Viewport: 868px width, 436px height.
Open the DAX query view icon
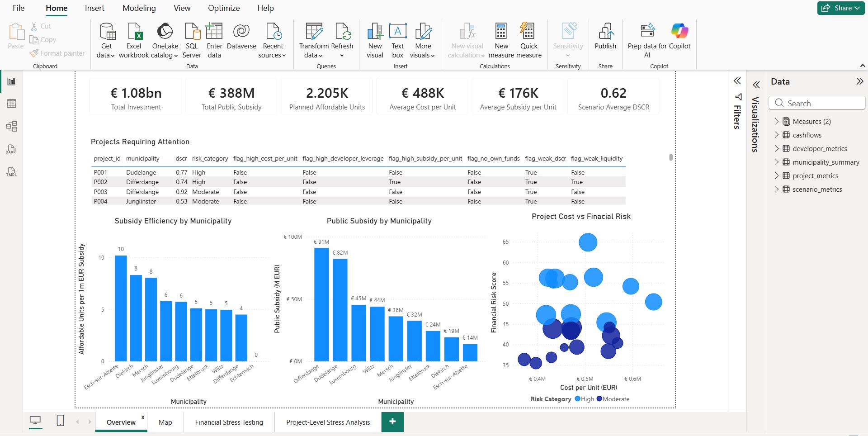11,149
